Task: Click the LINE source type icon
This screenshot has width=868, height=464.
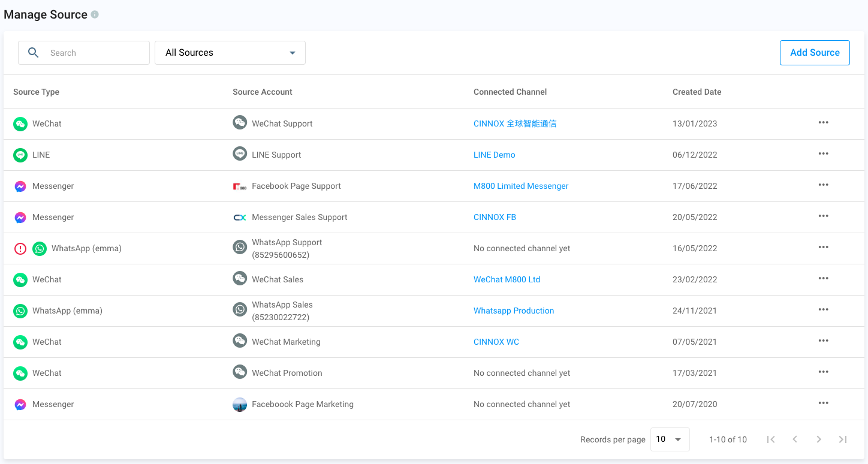Action: (20, 155)
